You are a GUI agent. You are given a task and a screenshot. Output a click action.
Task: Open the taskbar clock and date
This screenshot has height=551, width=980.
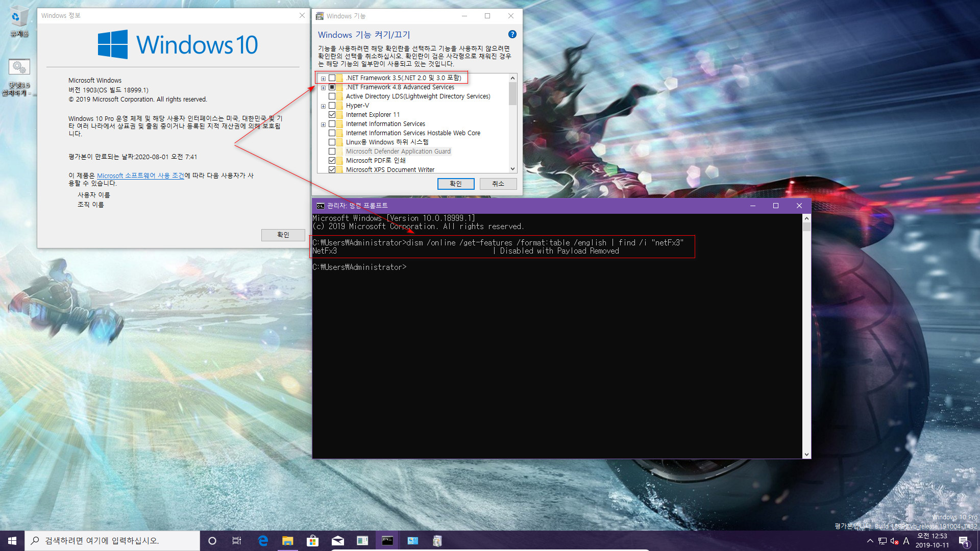pos(932,541)
